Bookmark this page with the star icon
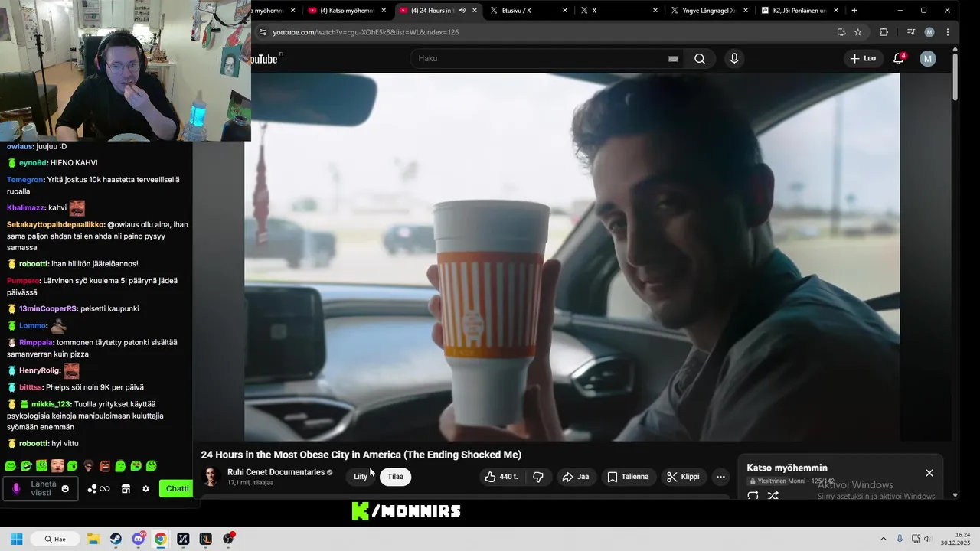The width and height of the screenshot is (980, 551). [x=858, y=32]
